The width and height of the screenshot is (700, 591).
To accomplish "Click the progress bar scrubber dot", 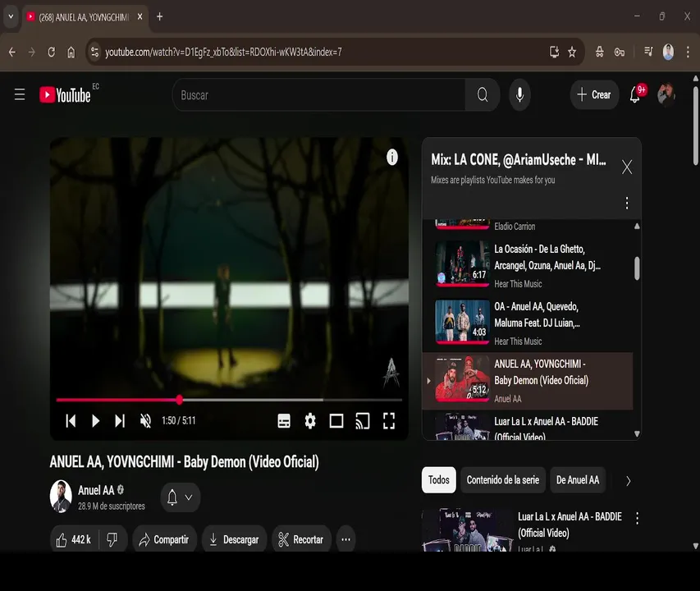I will coord(180,400).
